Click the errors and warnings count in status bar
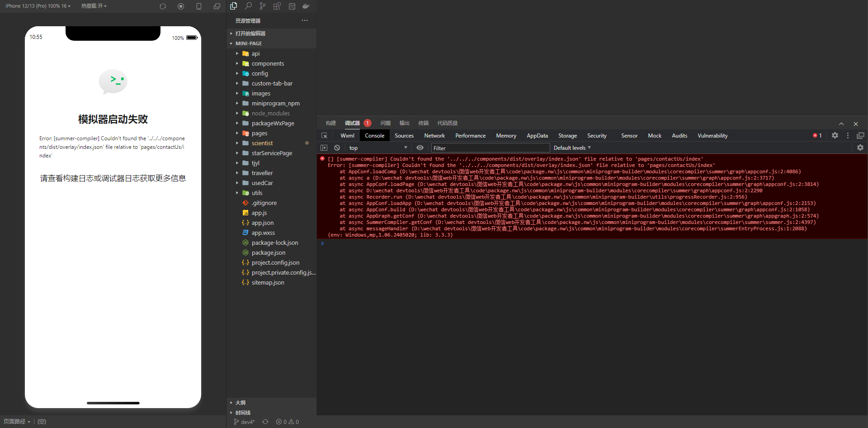868x428 pixels. [x=288, y=422]
